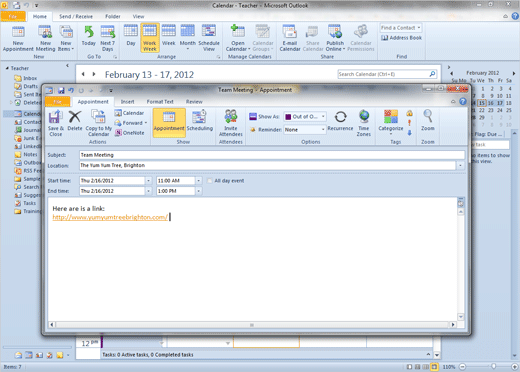This screenshot has width=520, height=372.
Task: Click the Save & Close icon
Action: click(55, 123)
